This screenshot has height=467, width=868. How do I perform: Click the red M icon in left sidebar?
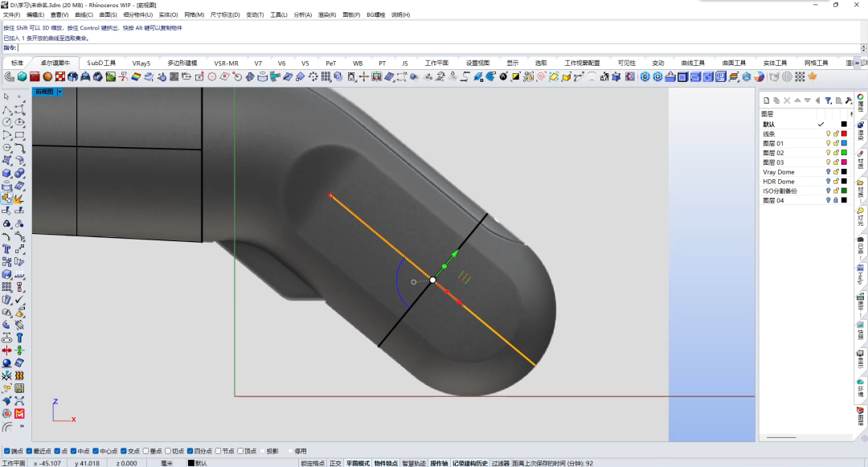(19, 414)
